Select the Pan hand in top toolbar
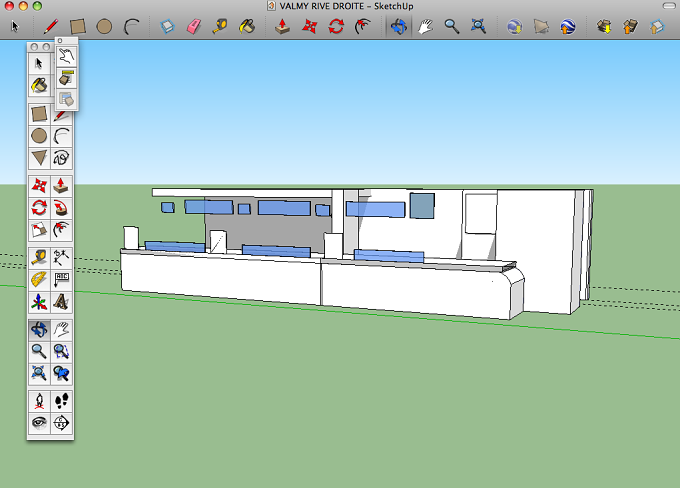Image resolution: width=680 pixels, height=488 pixels. 425,26
